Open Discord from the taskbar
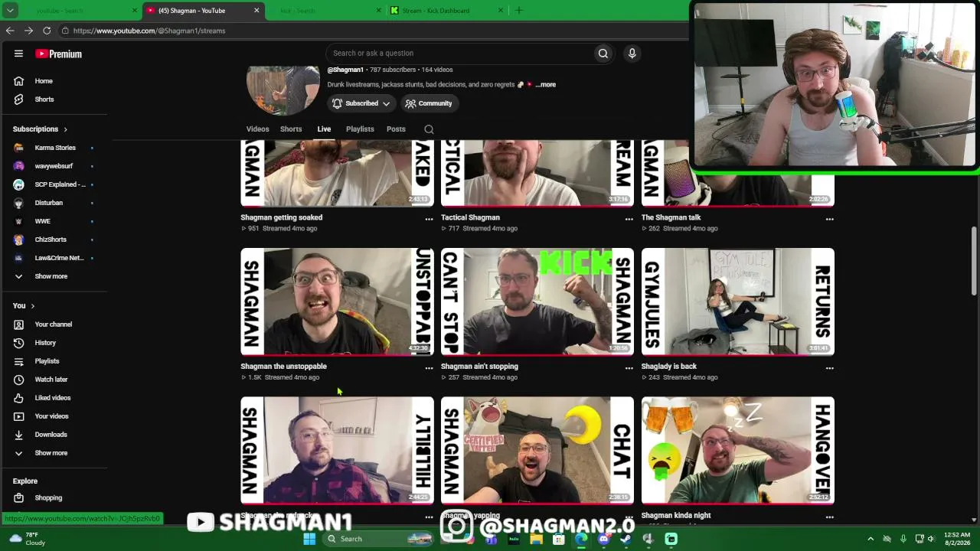Viewport: 980px width, 551px height. coord(604,539)
